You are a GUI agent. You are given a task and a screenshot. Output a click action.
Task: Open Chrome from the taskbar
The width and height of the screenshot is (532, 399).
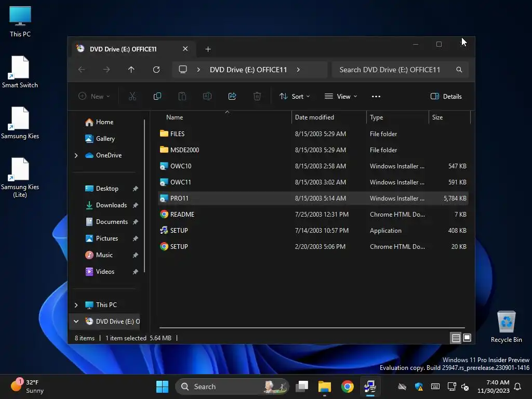click(x=347, y=387)
